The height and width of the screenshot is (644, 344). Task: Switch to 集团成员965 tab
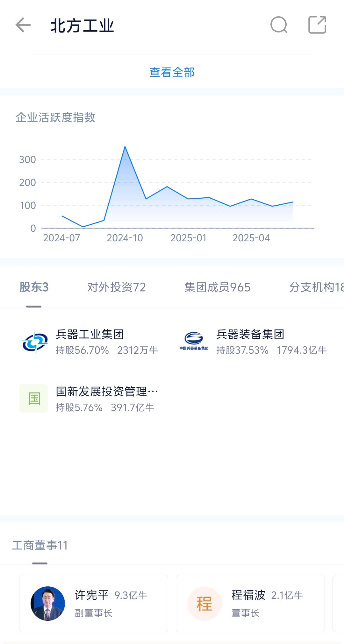[x=217, y=287]
